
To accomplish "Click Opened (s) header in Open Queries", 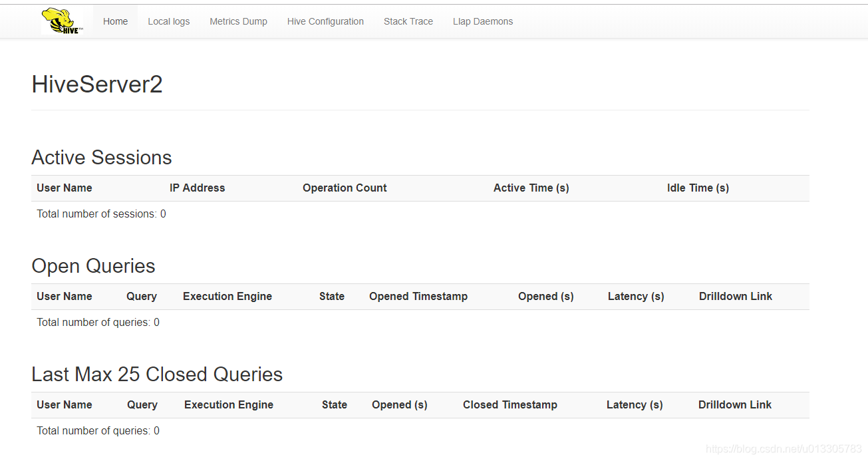I will coord(546,296).
